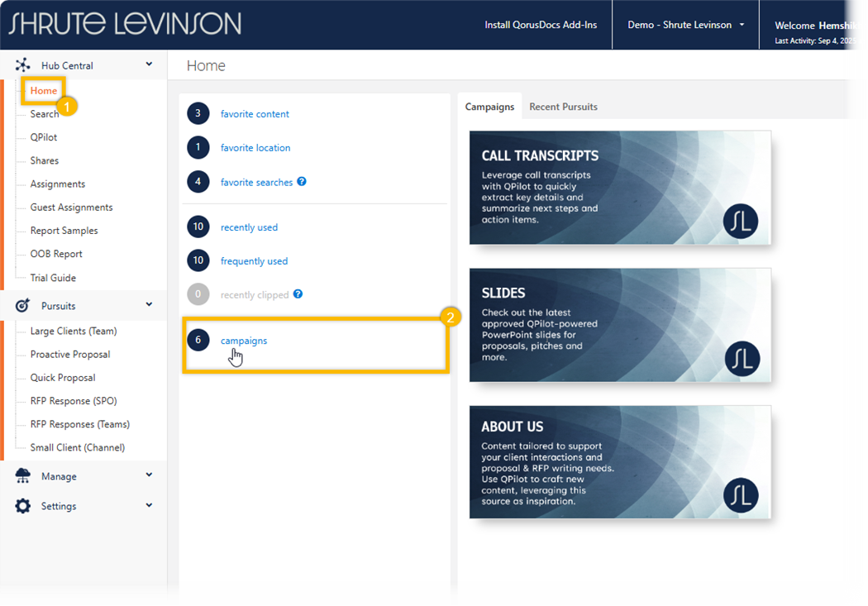This screenshot has height=606, width=868.
Task: Expand the Settings section chevron
Action: pos(149,505)
